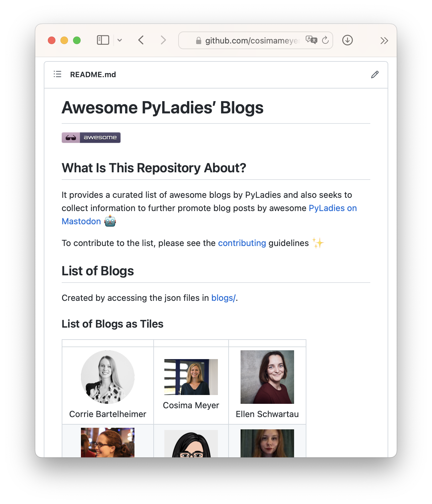Viewport: 432px width, 504px height.
Task: Toggle the Safari sidebar button
Action: coord(103,40)
